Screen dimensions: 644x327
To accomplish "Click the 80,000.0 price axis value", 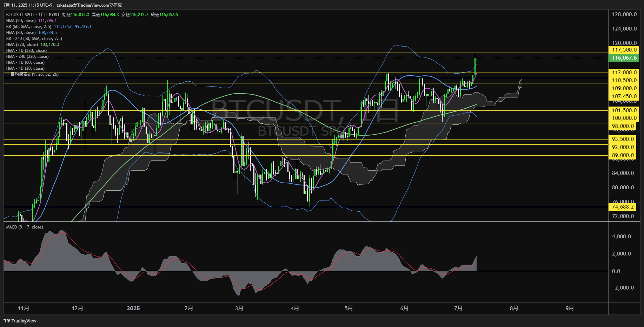I will click(x=623, y=188).
